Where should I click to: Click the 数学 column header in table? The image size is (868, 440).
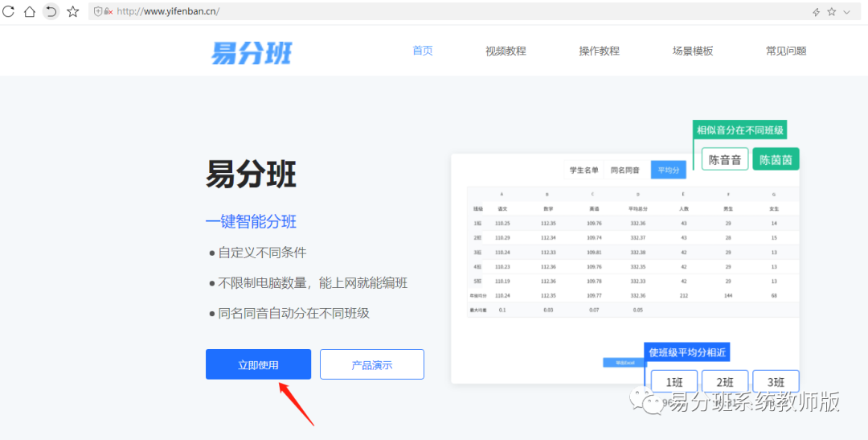click(x=547, y=209)
